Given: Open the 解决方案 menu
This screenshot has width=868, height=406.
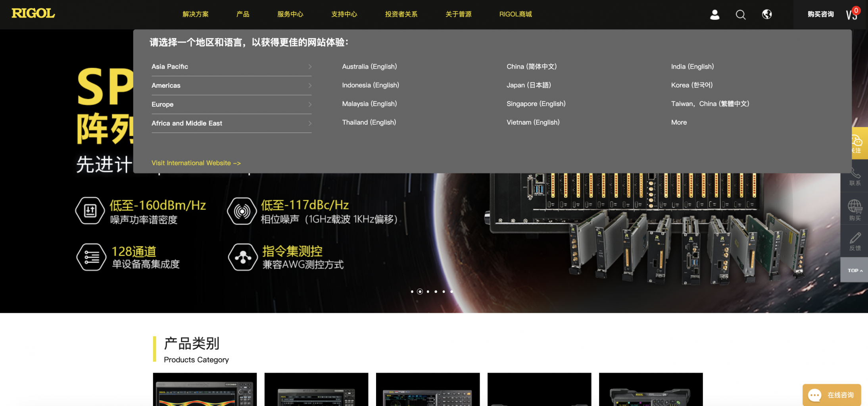Looking at the screenshot, I should (x=196, y=14).
